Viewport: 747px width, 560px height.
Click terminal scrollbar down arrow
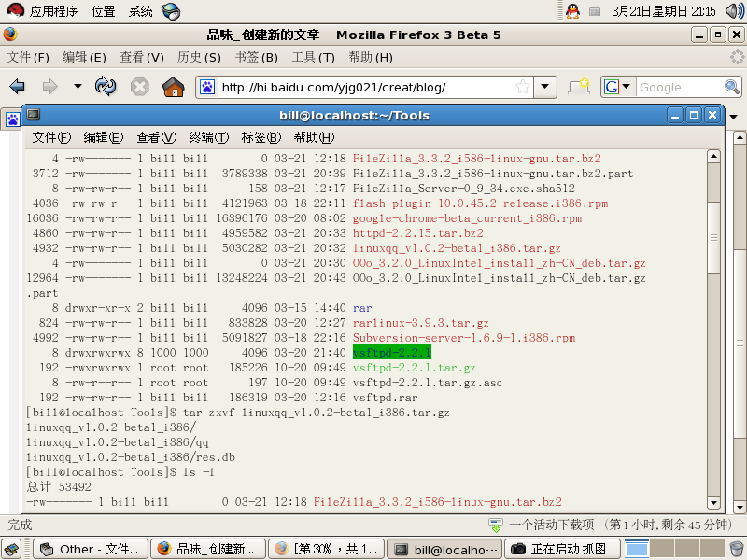[x=713, y=502]
